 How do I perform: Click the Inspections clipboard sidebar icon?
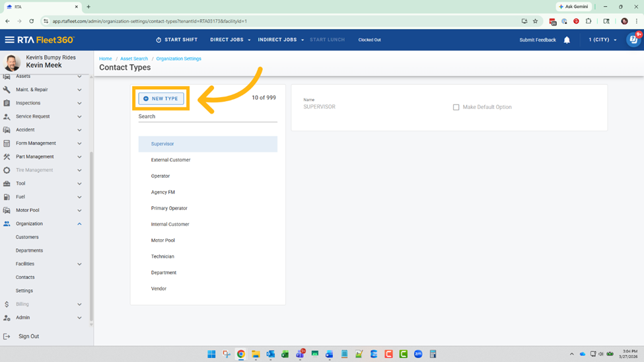tap(7, 103)
